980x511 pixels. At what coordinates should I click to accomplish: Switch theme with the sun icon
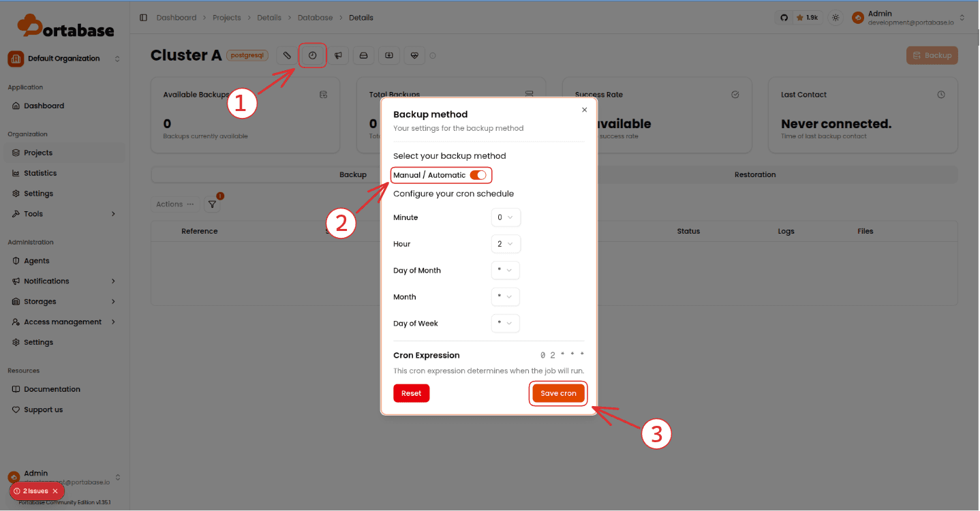pos(836,18)
